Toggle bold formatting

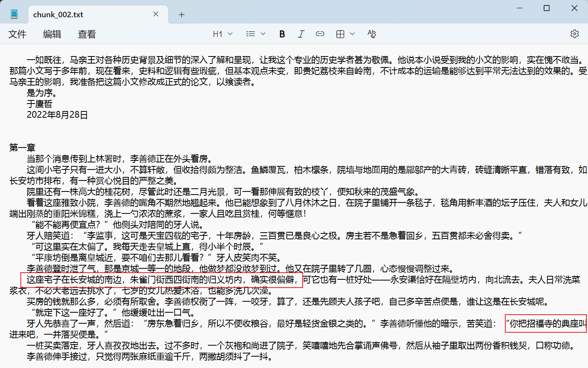(282, 34)
